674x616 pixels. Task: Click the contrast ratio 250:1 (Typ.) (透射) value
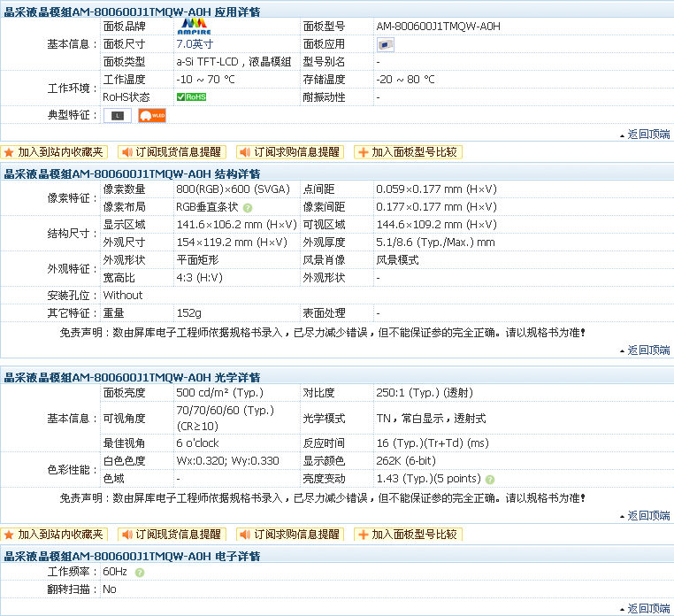tap(425, 393)
